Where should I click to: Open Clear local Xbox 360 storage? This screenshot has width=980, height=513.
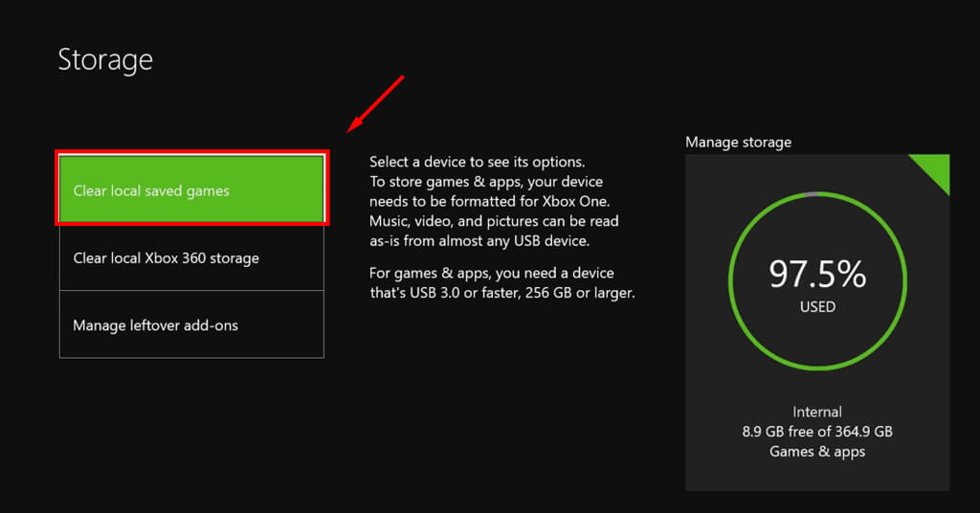(191, 258)
